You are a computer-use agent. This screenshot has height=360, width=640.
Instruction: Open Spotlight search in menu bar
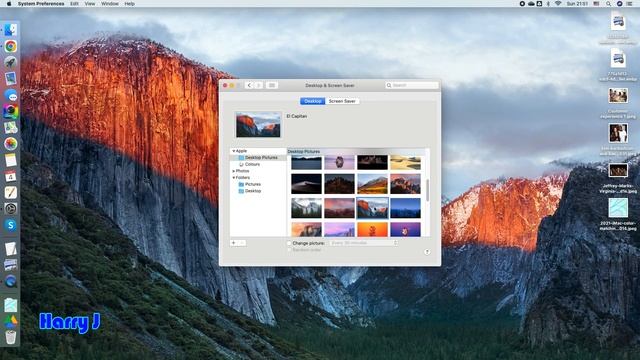[x=608, y=4]
